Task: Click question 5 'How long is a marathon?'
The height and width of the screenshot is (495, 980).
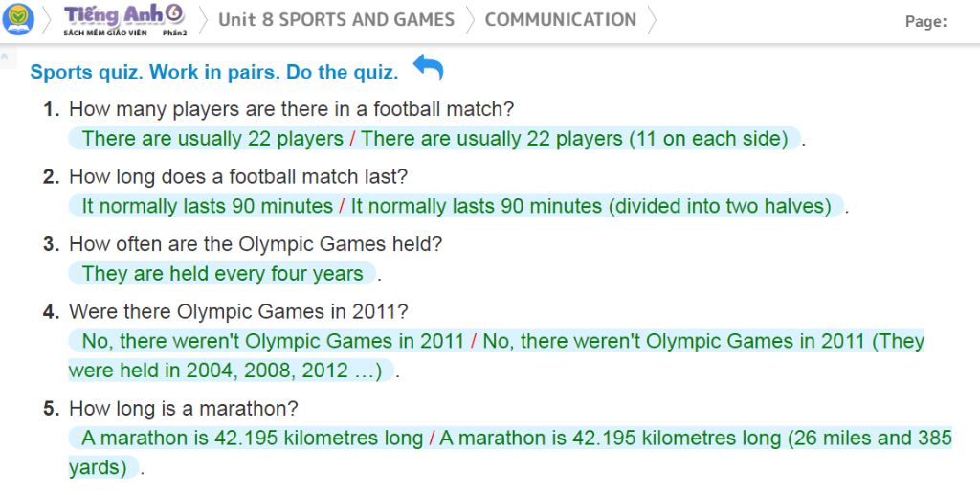Action: tap(183, 409)
